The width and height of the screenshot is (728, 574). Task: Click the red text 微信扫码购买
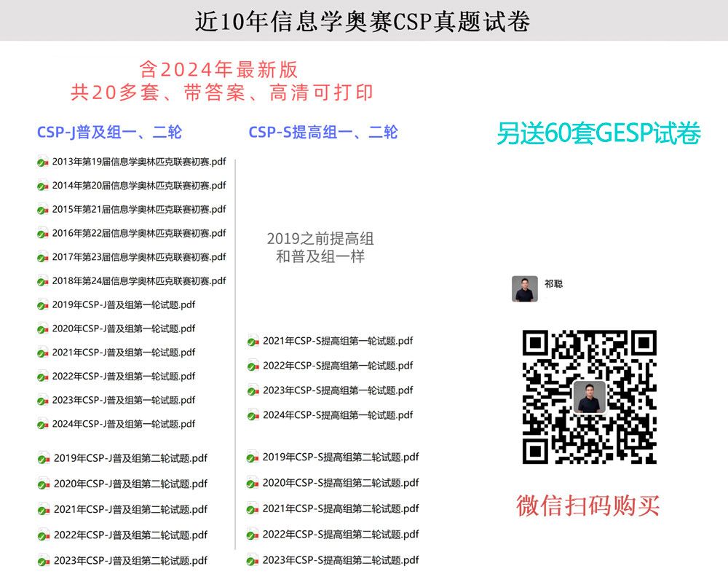(587, 506)
